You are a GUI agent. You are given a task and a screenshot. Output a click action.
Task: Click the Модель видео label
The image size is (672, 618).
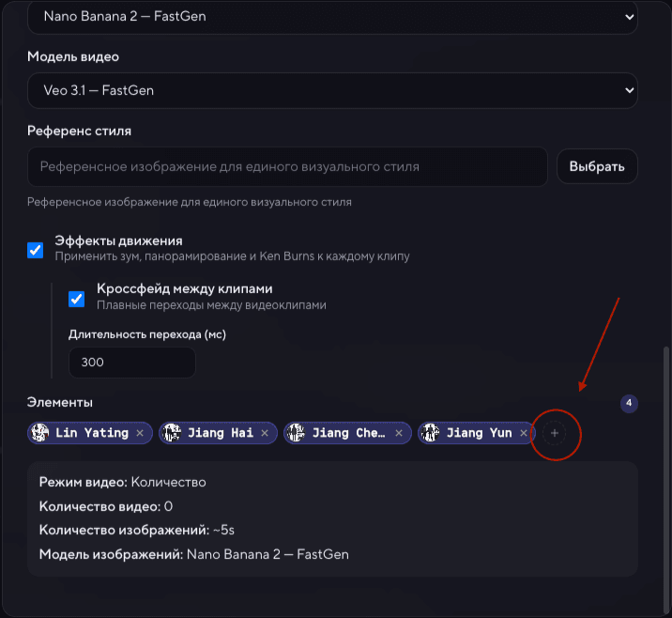[73, 56]
